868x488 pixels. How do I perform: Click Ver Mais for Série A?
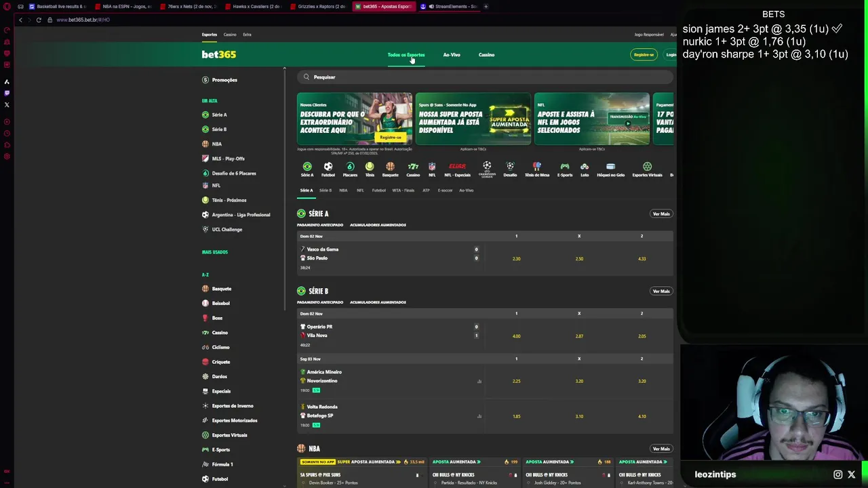[x=661, y=214]
